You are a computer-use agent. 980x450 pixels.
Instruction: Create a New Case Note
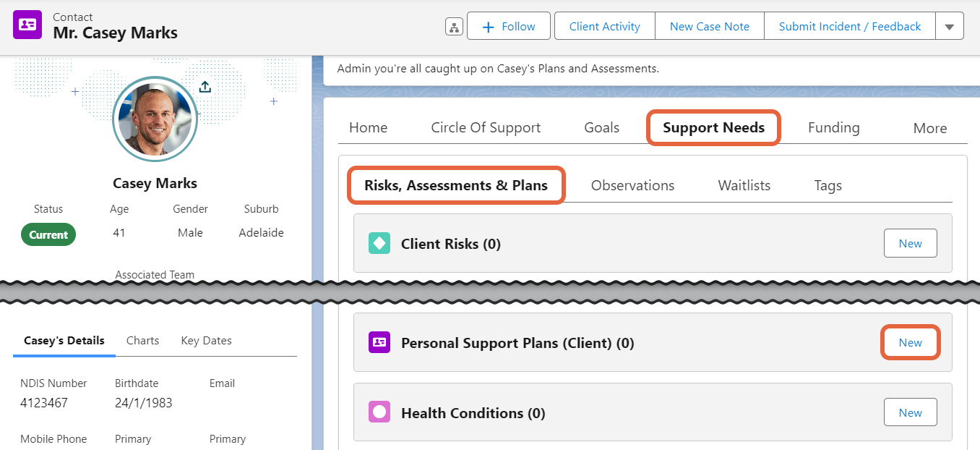[709, 25]
